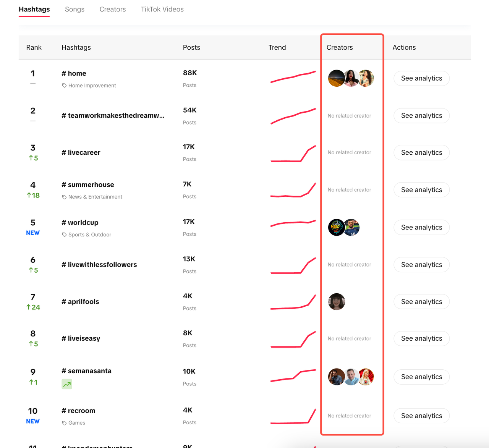Viewport: 489px width, 448px height.
Task: Click the Posts column header
Action: [x=191, y=47]
